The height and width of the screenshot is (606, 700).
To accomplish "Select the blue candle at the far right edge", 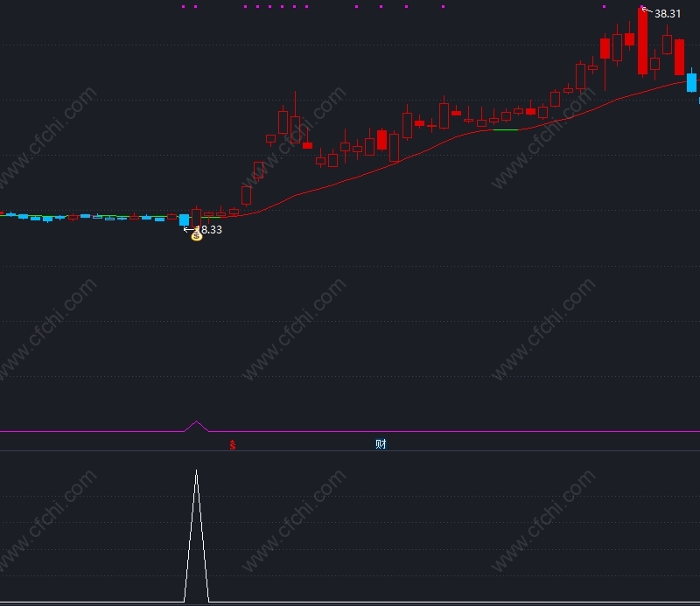I will click(691, 82).
